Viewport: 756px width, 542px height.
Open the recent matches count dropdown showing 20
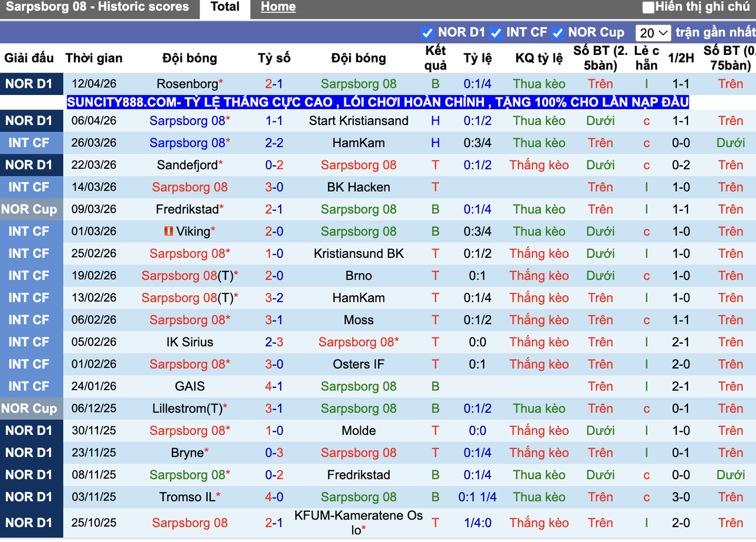(653, 33)
